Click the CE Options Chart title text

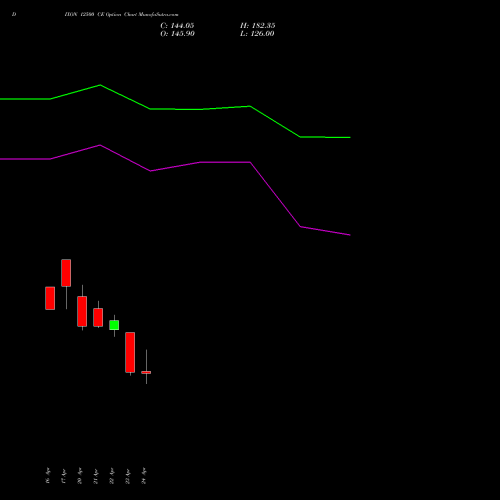121,15
